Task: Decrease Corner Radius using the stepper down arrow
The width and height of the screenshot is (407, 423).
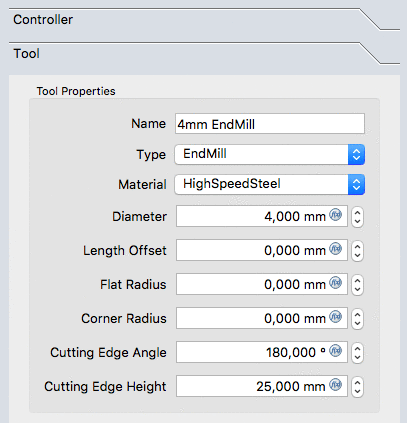Action: click(357, 324)
